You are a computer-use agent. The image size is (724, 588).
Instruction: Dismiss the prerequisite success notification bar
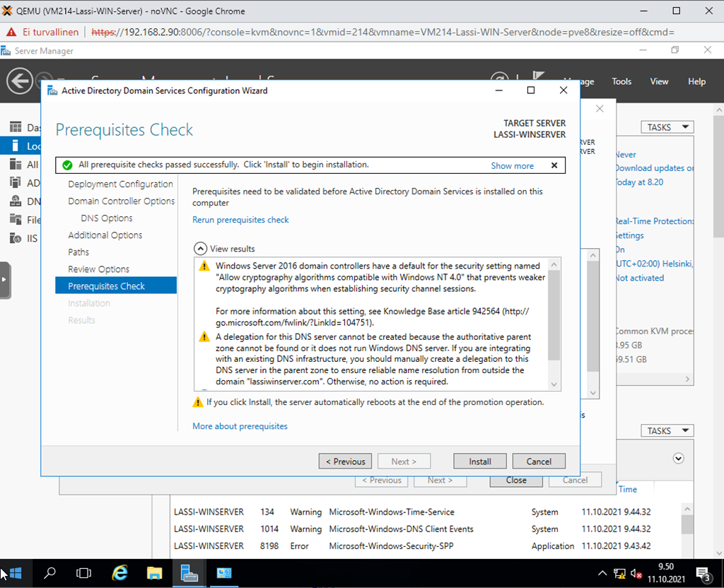click(554, 165)
